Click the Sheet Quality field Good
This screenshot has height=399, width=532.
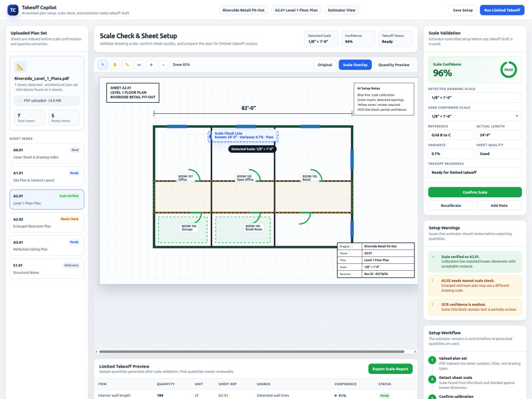(x=499, y=153)
